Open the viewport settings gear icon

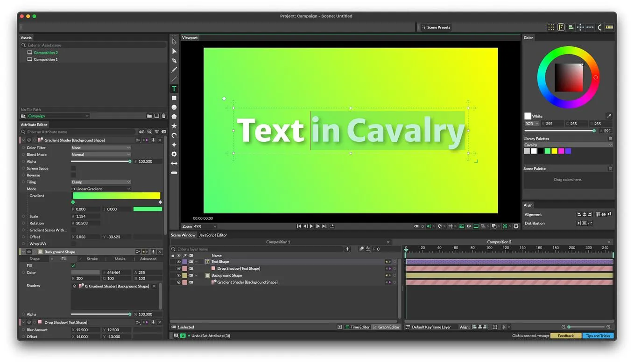click(516, 226)
